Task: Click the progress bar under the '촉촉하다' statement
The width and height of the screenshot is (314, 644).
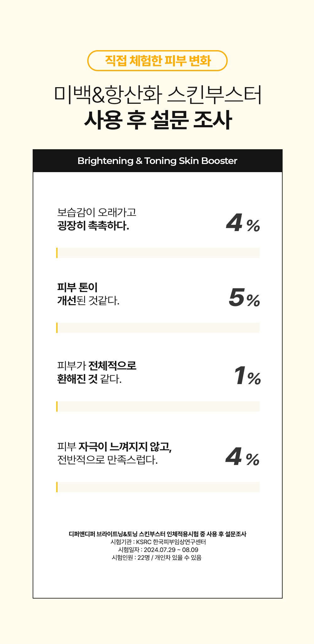Action: [x=158, y=253]
